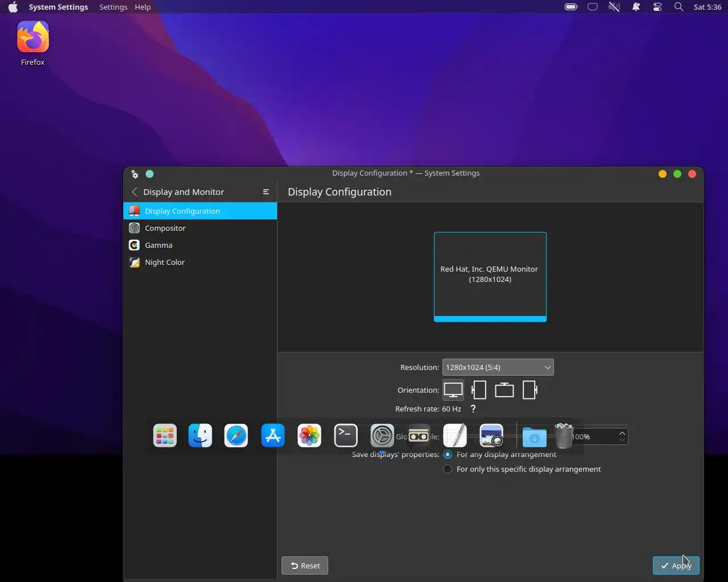Open the Help menu
Image resolution: width=728 pixels, height=582 pixels.
click(x=143, y=7)
